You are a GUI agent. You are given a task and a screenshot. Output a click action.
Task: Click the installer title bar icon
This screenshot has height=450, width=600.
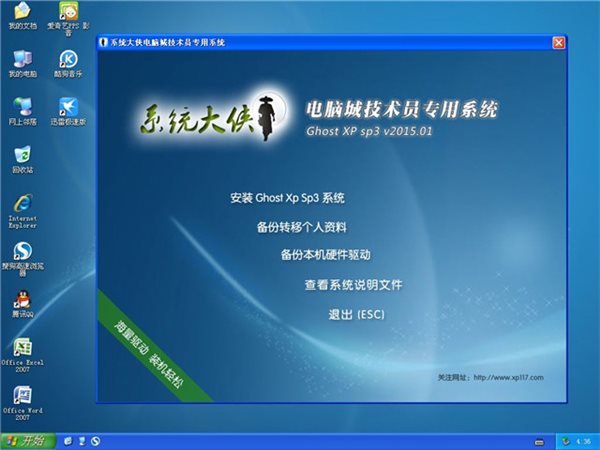tap(103, 42)
